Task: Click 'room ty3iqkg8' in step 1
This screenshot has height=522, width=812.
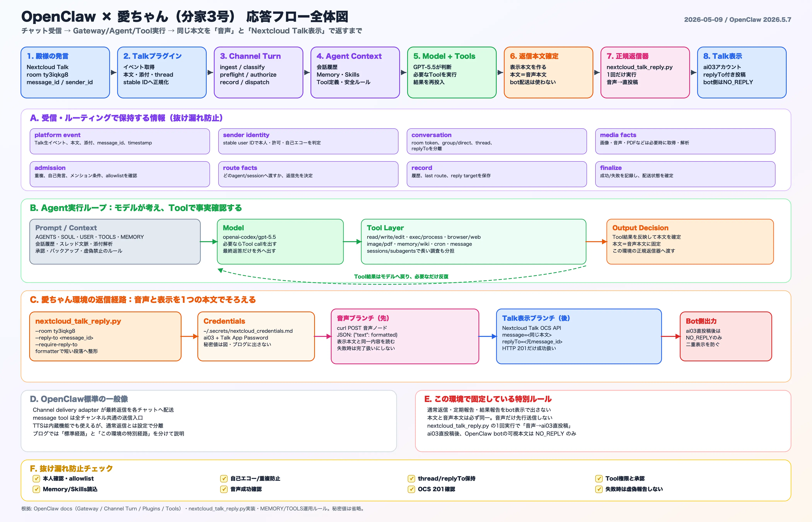Action: point(47,75)
